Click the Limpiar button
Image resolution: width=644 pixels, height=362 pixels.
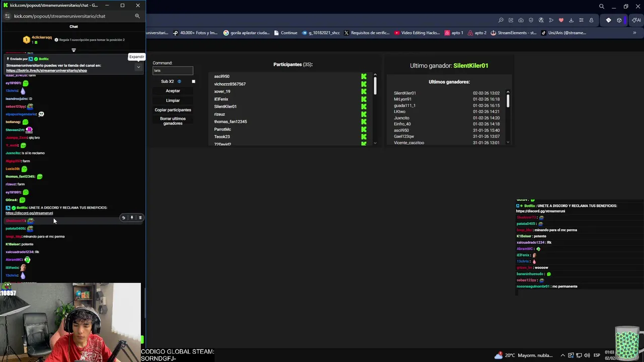(173, 101)
